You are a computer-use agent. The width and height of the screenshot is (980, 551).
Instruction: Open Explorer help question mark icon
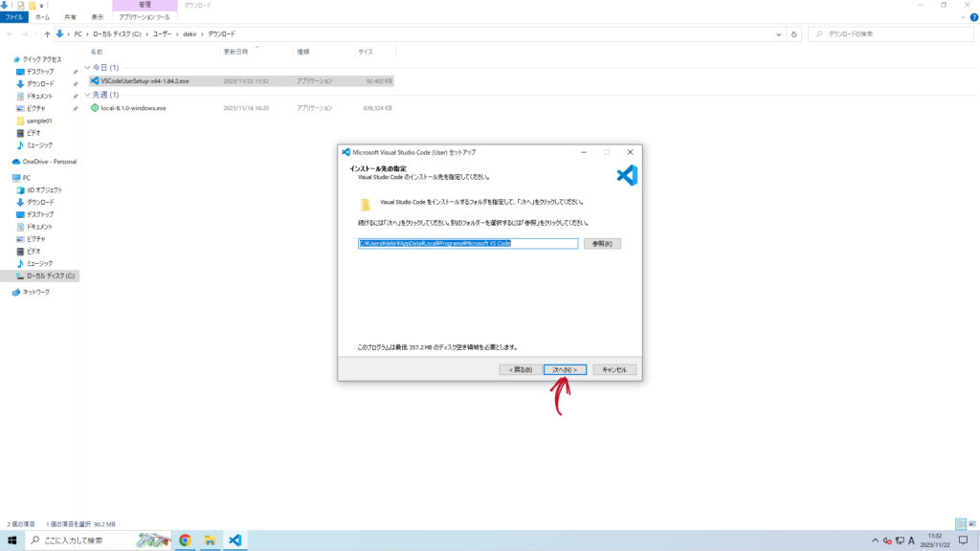tap(973, 17)
